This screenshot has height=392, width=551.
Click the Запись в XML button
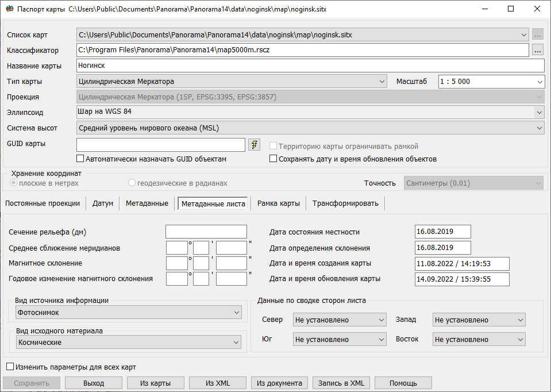click(x=340, y=382)
